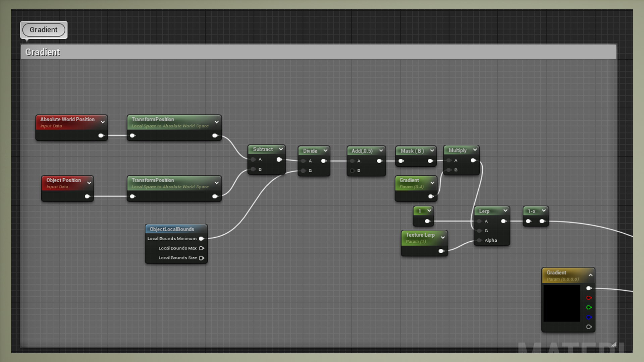This screenshot has width=644, height=362.
Task: Click Subtract node B input pin
Action: point(254,169)
